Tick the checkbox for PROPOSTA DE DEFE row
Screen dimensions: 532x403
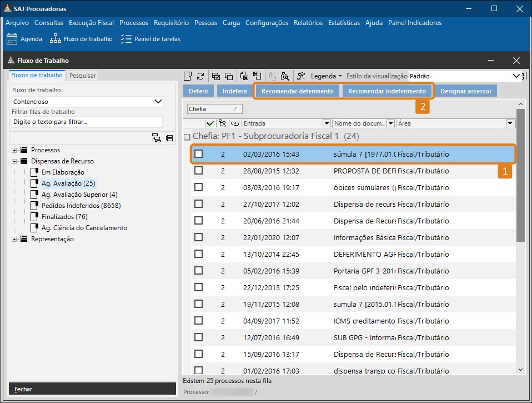click(198, 171)
